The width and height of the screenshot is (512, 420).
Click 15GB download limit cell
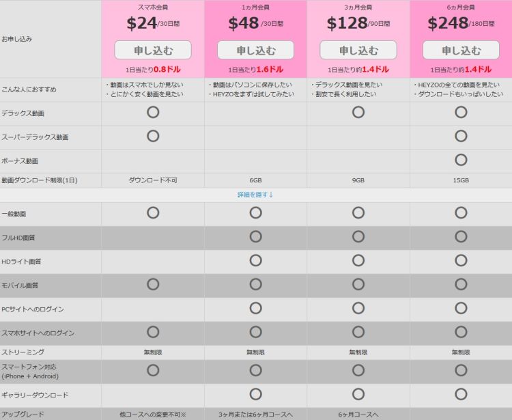coord(461,180)
